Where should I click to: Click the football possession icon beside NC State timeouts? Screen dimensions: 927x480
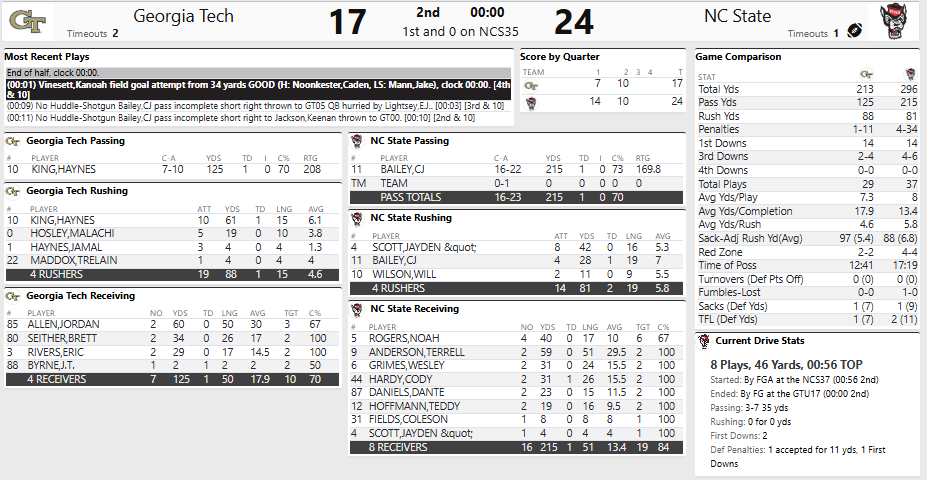855,31
